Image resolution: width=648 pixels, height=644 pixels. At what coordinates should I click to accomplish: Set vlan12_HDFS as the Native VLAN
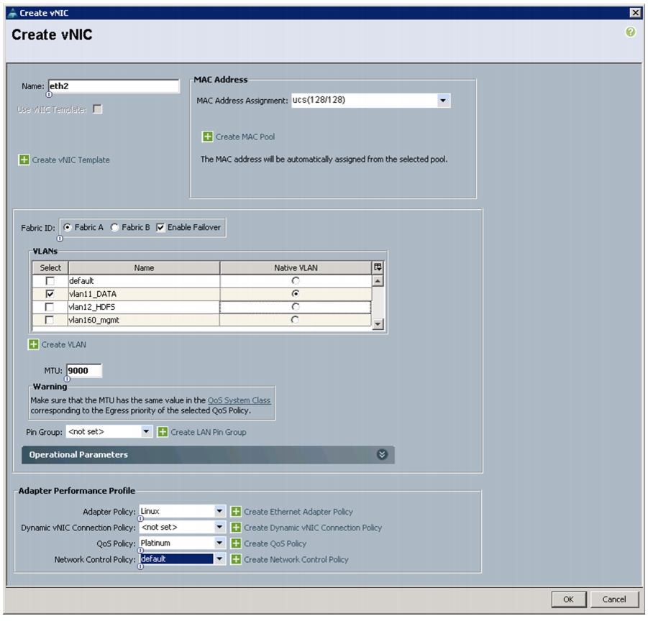[295, 306]
